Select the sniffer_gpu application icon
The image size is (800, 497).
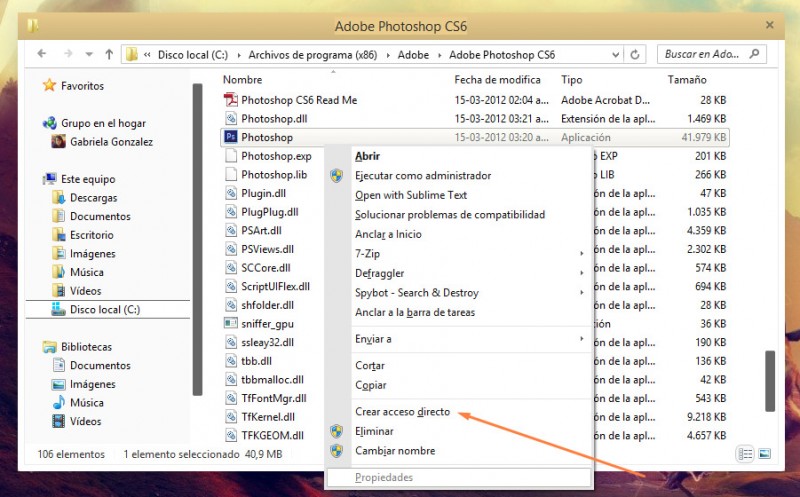pos(231,324)
